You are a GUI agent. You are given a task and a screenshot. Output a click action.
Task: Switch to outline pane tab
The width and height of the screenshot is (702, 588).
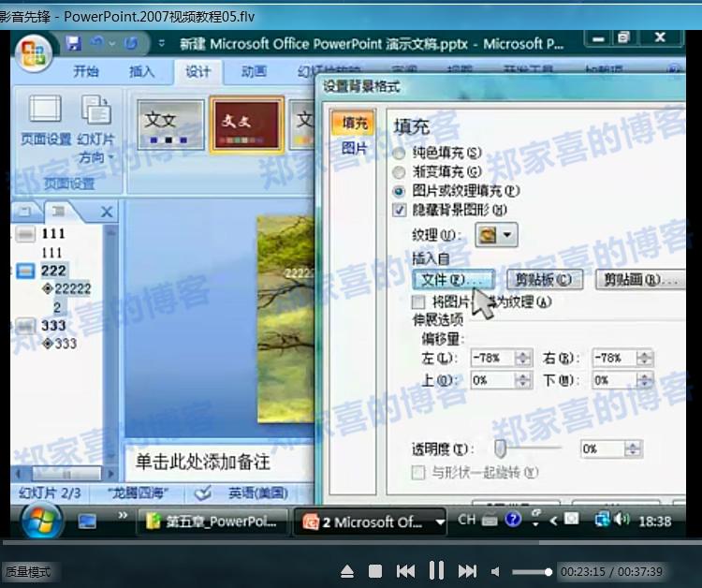coord(58,211)
